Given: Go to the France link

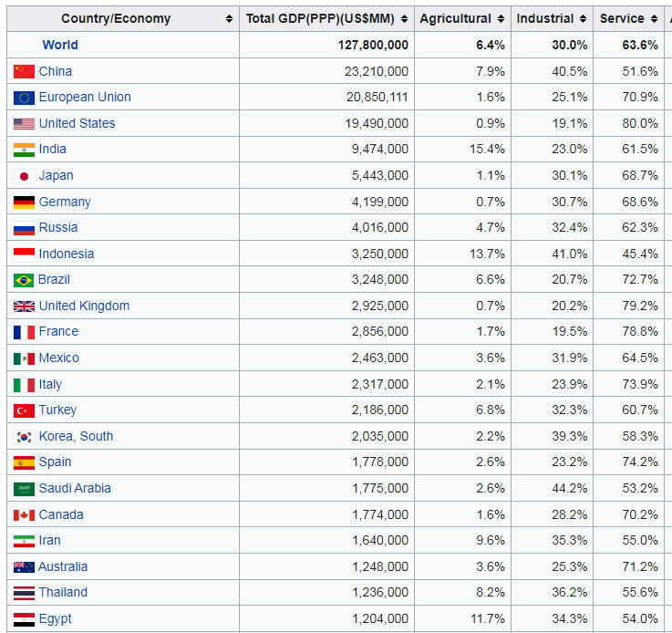Looking at the screenshot, I should coord(58,332).
